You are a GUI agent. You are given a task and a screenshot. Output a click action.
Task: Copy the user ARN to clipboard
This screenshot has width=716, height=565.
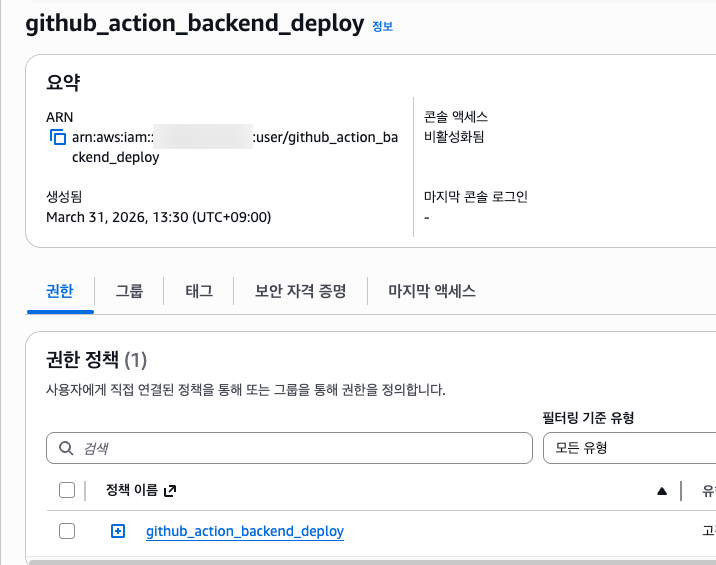(x=58, y=138)
